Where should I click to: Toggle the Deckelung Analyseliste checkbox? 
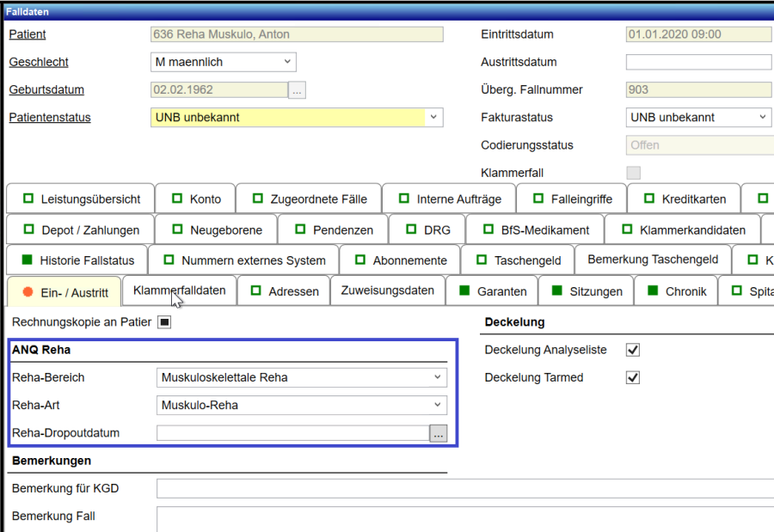pos(633,350)
